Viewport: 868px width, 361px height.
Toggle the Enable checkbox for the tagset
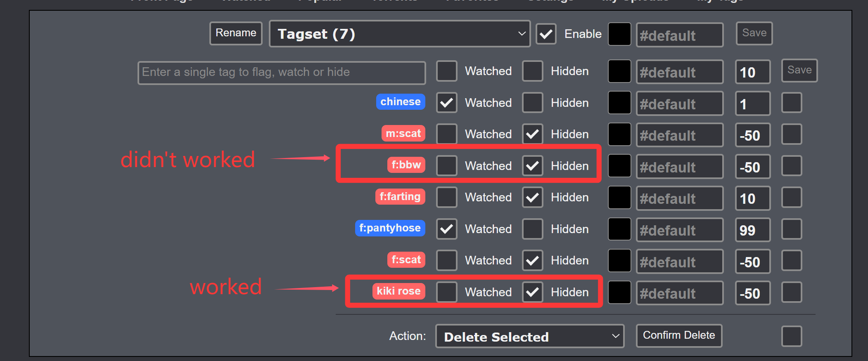pos(546,34)
